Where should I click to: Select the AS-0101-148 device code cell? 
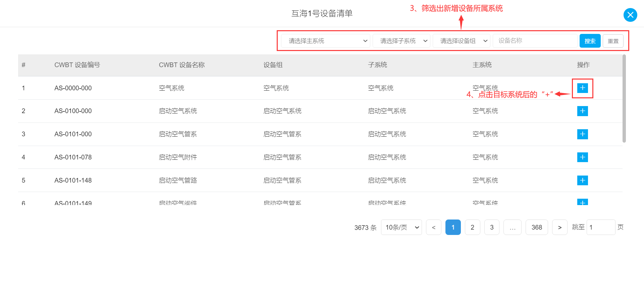coord(73,180)
